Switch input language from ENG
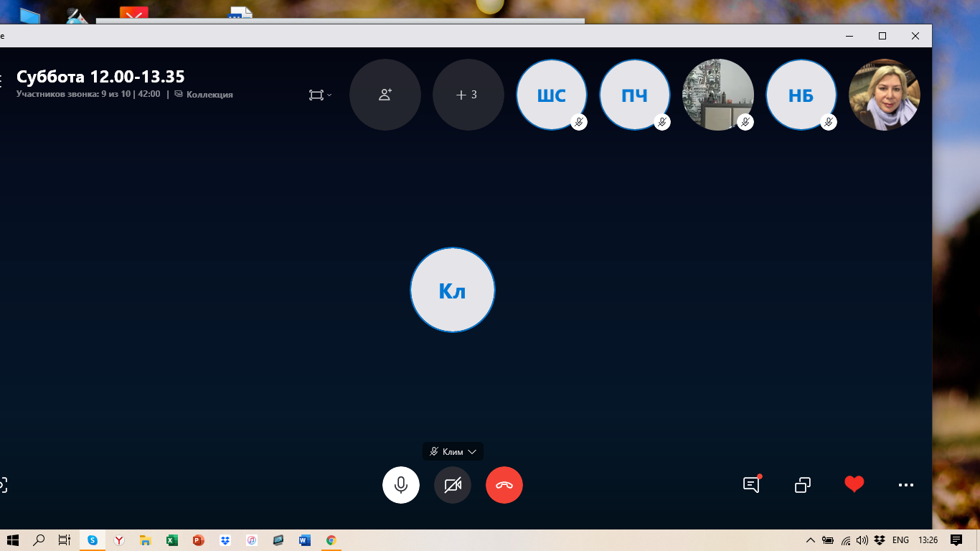Screen dimensions: 980x551 900,540
